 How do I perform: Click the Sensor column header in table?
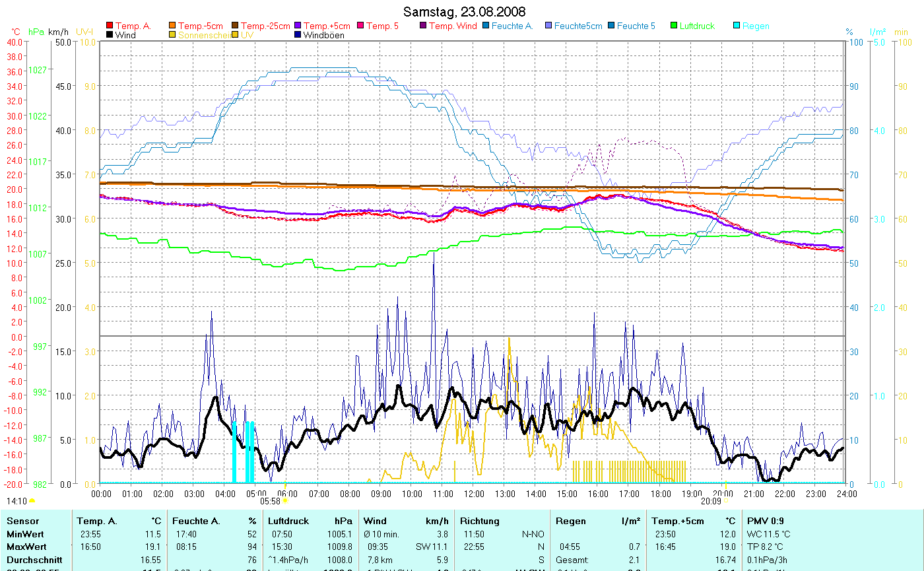point(22,521)
